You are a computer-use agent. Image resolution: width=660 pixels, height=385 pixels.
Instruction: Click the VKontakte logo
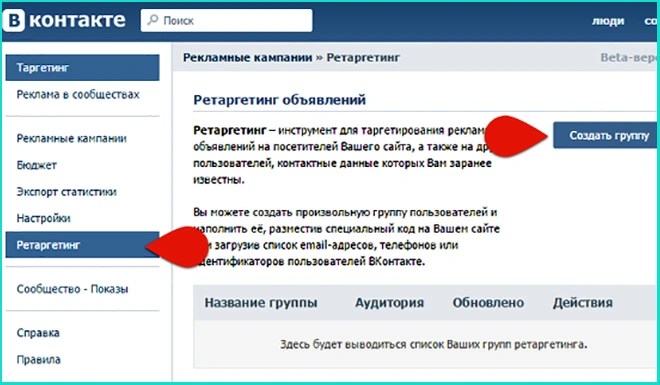pos(64,20)
